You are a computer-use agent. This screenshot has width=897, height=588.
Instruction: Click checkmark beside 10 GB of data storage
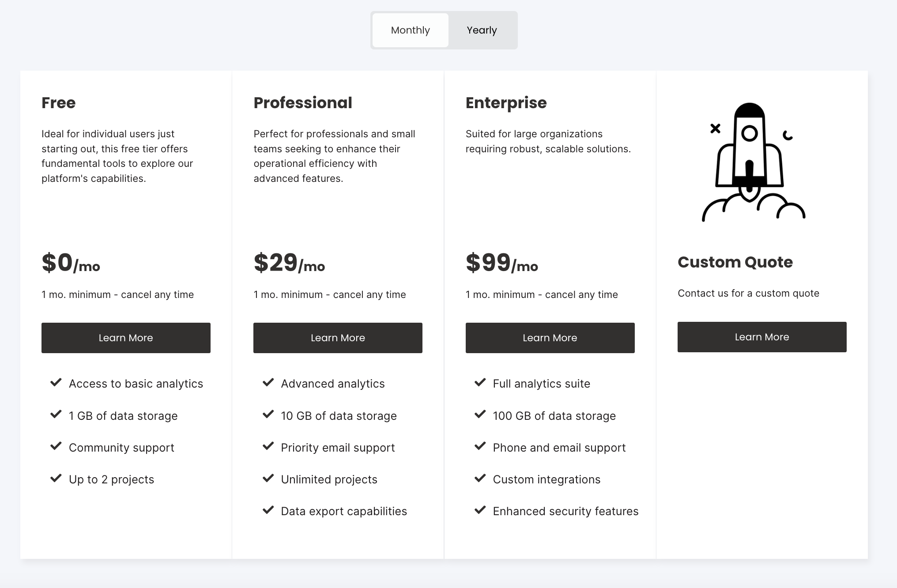click(x=268, y=415)
